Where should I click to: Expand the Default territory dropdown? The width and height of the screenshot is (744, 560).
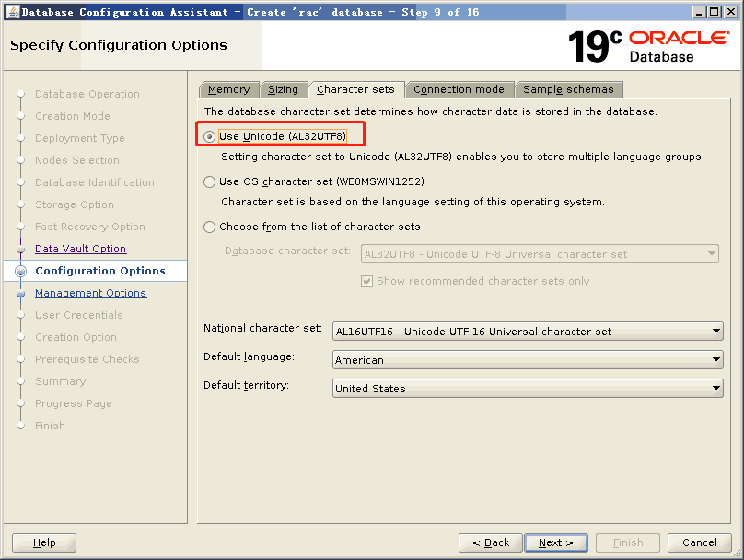click(x=528, y=388)
